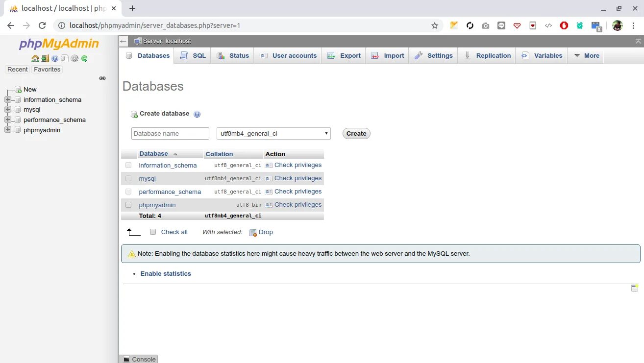Click the help icon beside Create database
Image resolution: width=644 pixels, height=363 pixels.
click(x=197, y=114)
